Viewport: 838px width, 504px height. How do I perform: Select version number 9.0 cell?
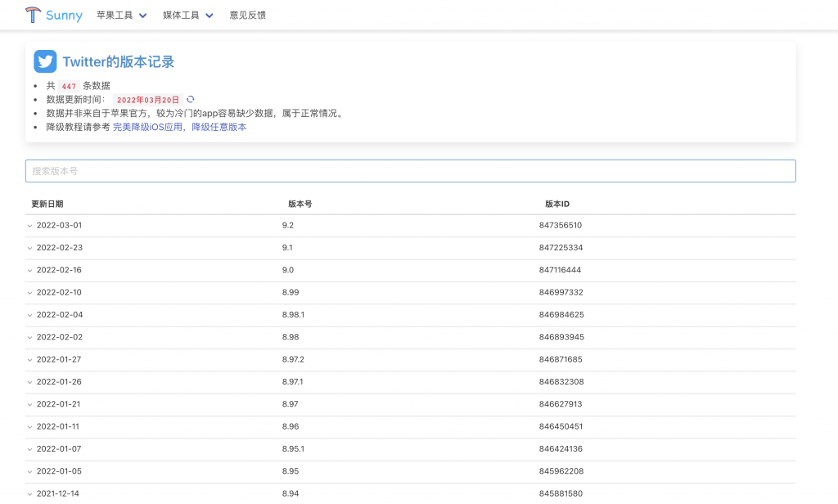point(288,271)
